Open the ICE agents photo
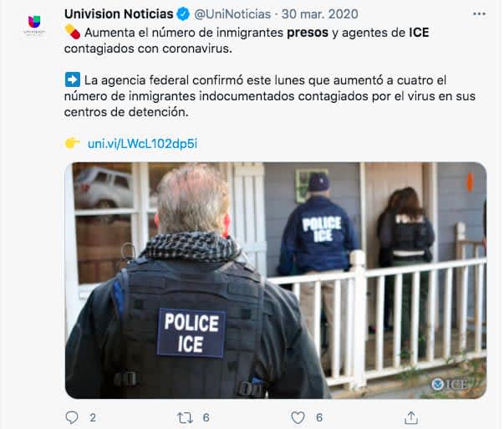This screenshot has width=504, height=429. pyautogui.click(x=276, y=280)
